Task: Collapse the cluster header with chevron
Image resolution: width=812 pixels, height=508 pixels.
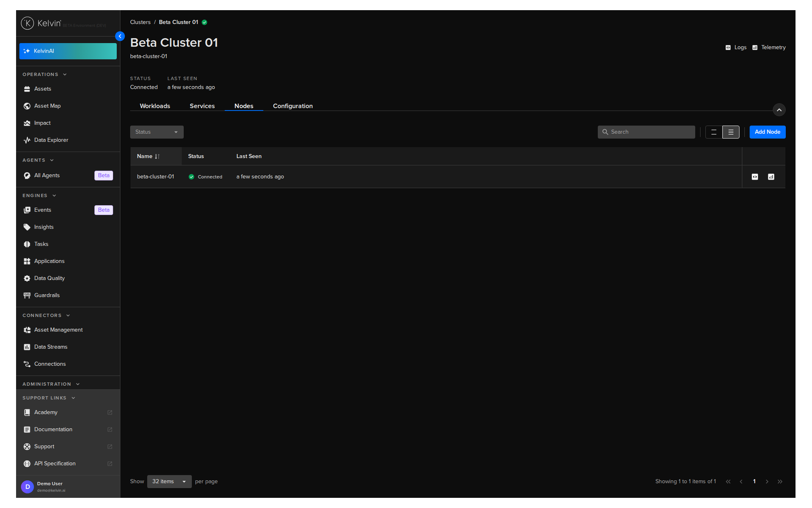Action: point(779,110)
